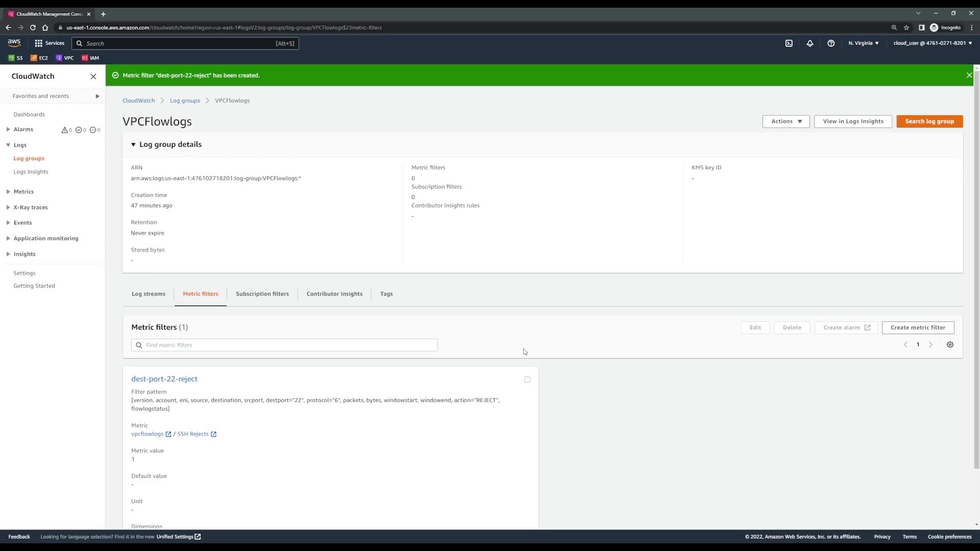Expand the Metrics navigation section
980x551 pixels.
tap(8, 192)
